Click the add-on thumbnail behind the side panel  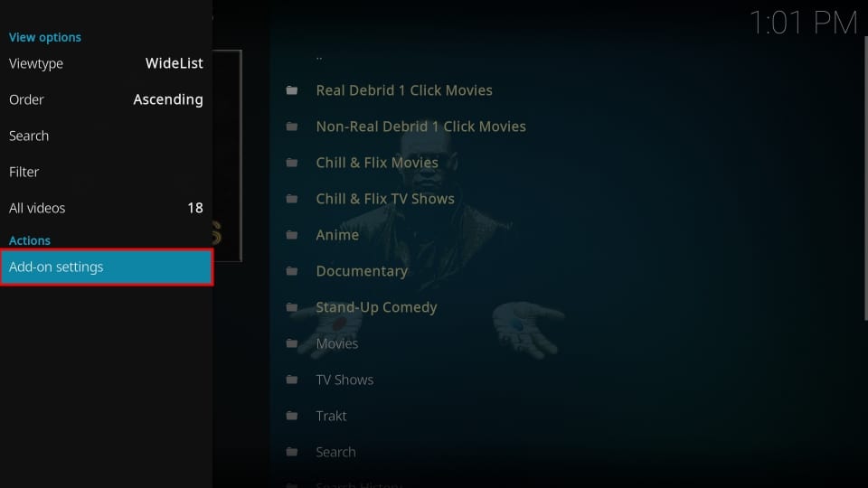coord(227,155)
